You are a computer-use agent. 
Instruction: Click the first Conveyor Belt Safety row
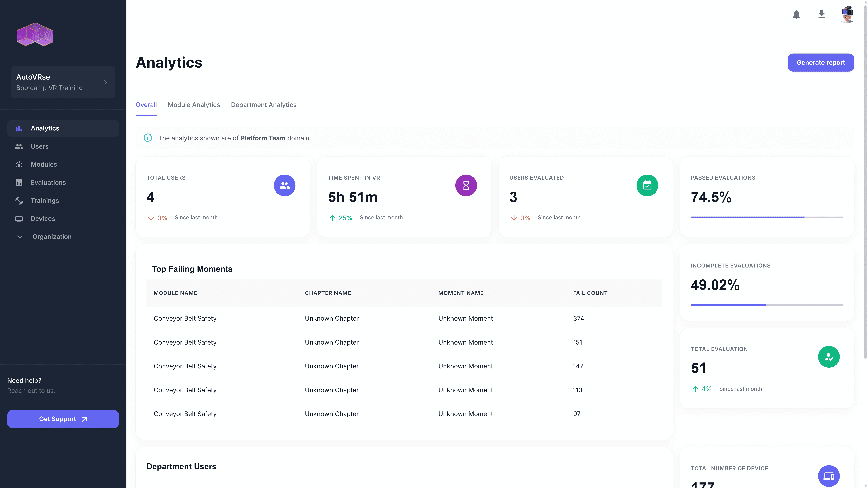tap(185, 318)
